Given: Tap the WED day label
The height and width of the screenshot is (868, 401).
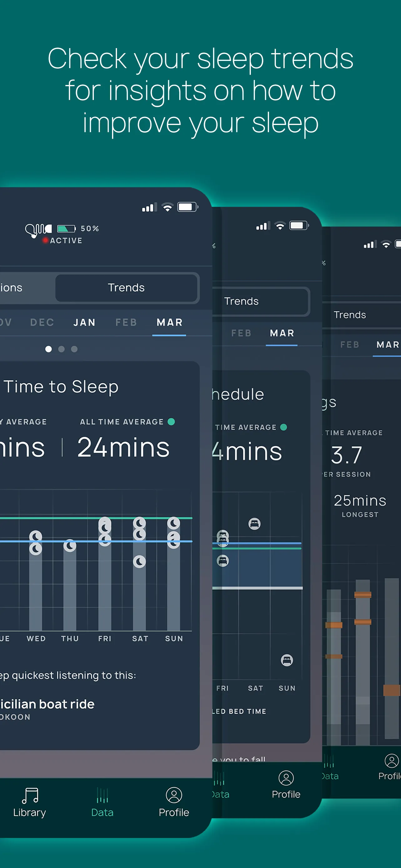Looking at the screenshot, I should point(36,639).
